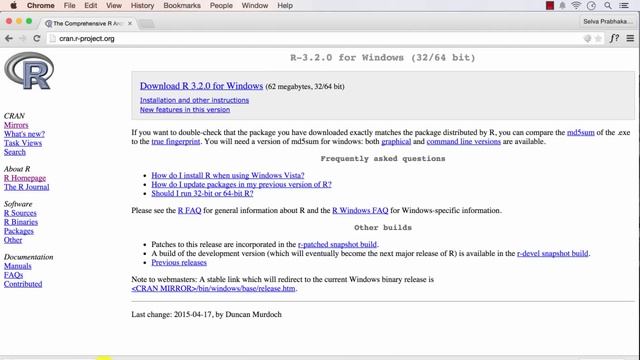Click R Binaries sidebar link
This screenshot has height=360, width=640.
(21, 222)
